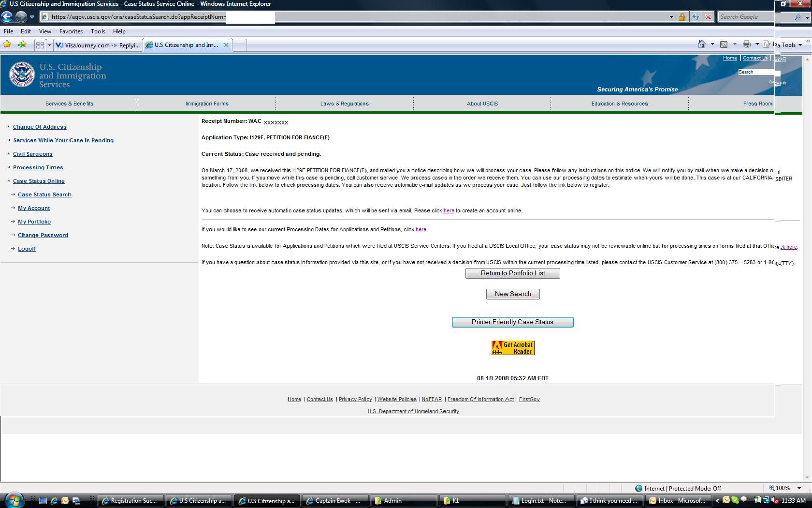Go forward with the browser Forward arrow
This screenshot has height=508, width=812.
click(21, 16)
